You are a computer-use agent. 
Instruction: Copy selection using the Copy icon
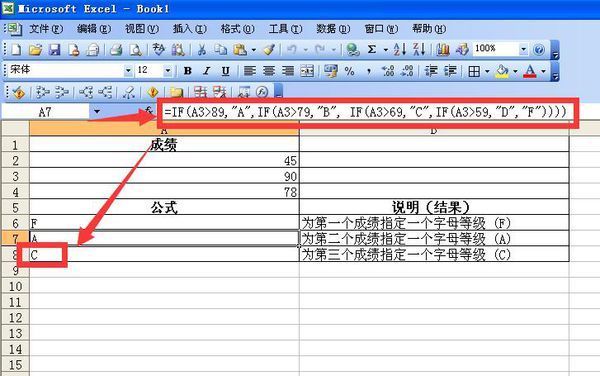pyautogui.click(x=220, y=50)
